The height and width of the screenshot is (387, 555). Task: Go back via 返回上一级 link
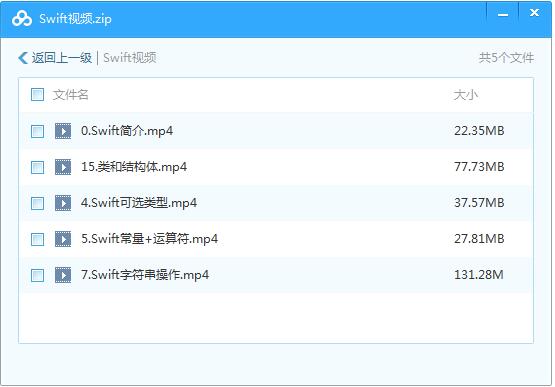62,58
